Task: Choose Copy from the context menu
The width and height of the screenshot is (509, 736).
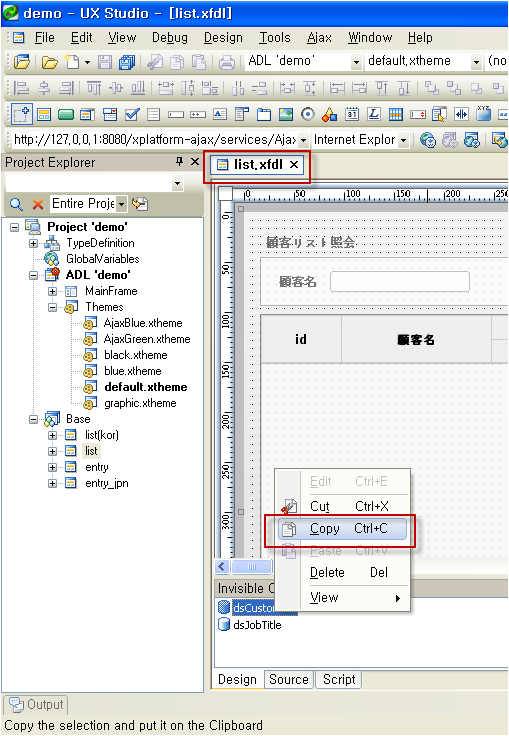Action: (342, 529)
